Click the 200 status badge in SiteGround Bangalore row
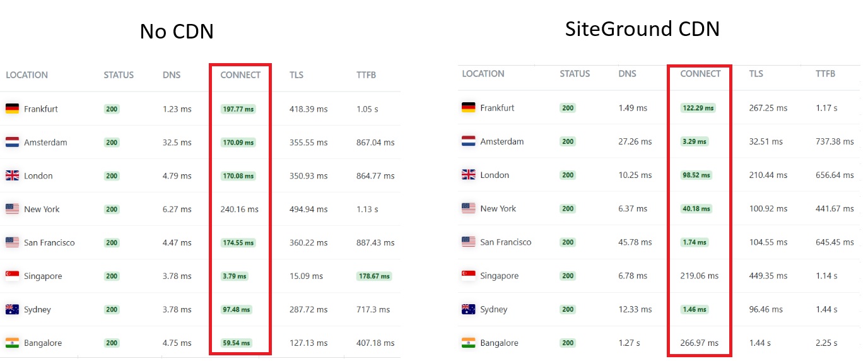Image resolution: width=868 pixels, height=361 pixels. 568,343
